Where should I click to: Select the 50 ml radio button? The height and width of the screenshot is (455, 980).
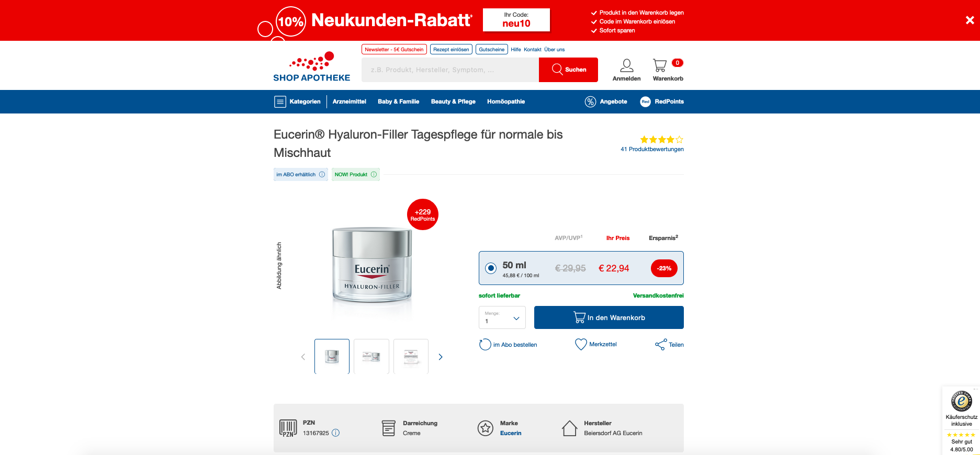point(491,268)
